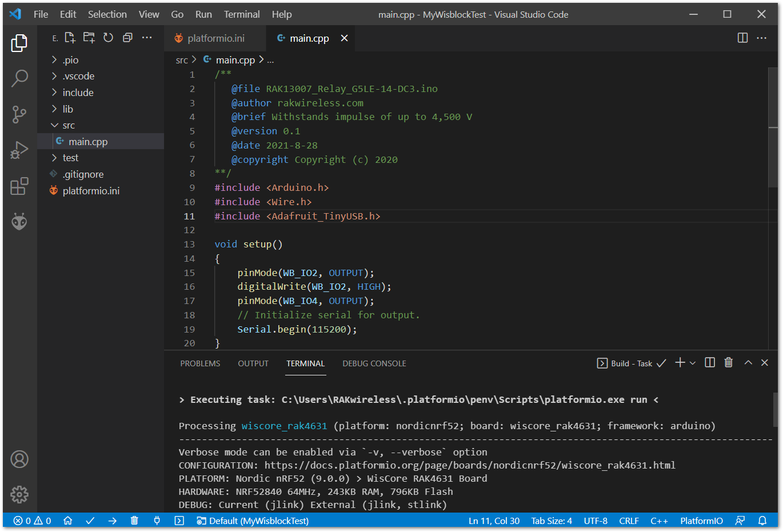Switch to platformio.ini editor tab
783x532 pixels.
tap(215, 38)
